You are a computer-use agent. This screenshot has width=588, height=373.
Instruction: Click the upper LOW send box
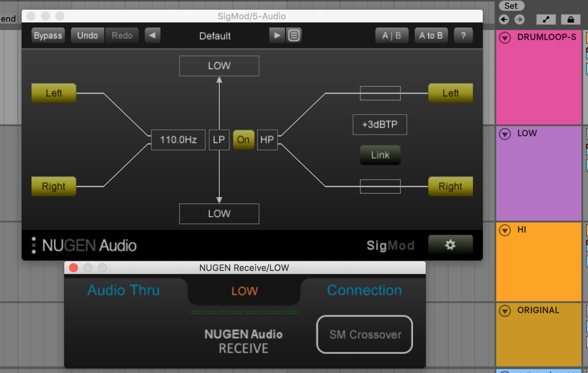pos(219,66)
